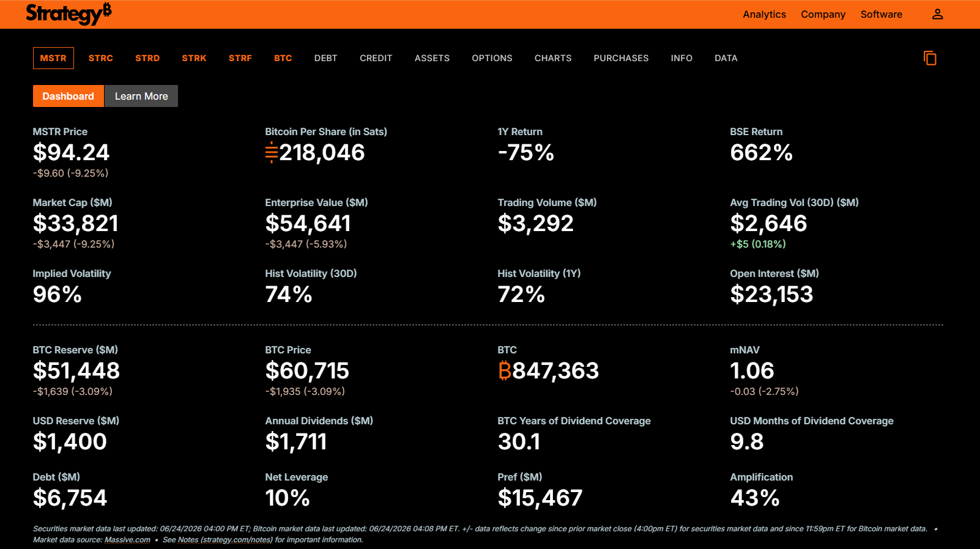Switch to the STRC tab
Image resolution: width=980 pixels, height=549 pixels.
[x=101, y=58]
